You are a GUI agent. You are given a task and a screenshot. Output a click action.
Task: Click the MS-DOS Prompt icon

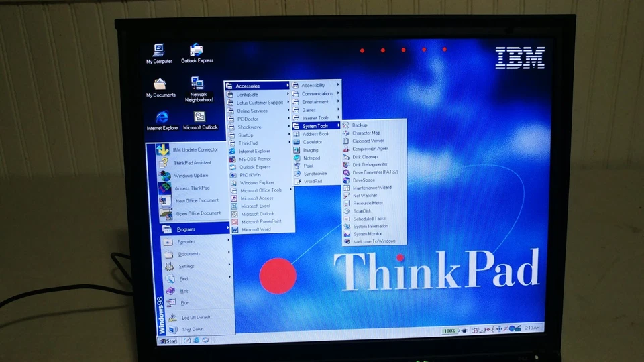[x=233, y=159]
